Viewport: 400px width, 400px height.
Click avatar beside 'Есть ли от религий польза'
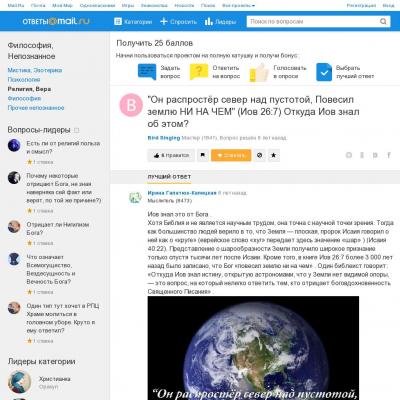tap(14, 145)
